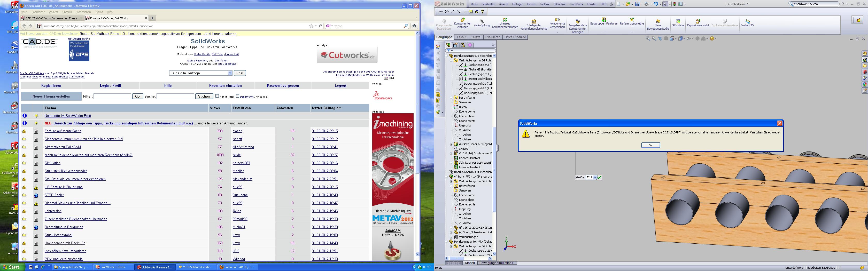Open the Login / Profil link

[111, 85]
